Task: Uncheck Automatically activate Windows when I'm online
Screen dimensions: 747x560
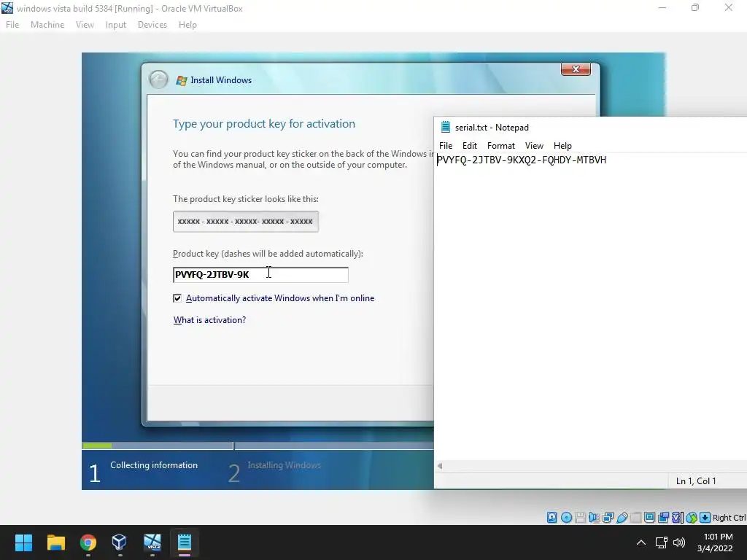Action: pyautogui.click(x=177, y=298)
